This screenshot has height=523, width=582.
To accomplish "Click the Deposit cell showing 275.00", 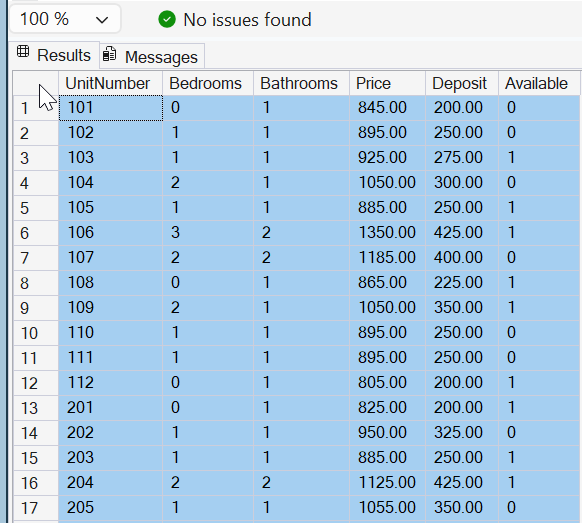I will point(462,158).
